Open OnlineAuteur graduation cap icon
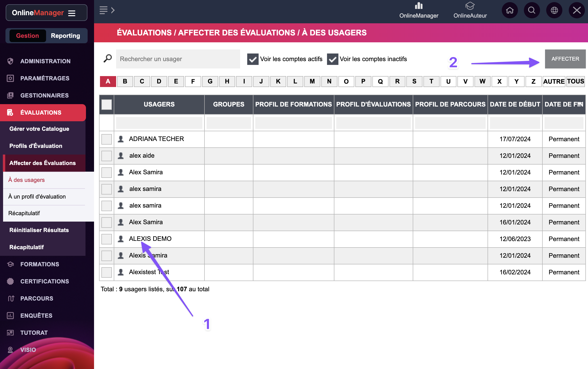This screenshot has height=369, width=588. pyautogui.click(x=469, y=6)
